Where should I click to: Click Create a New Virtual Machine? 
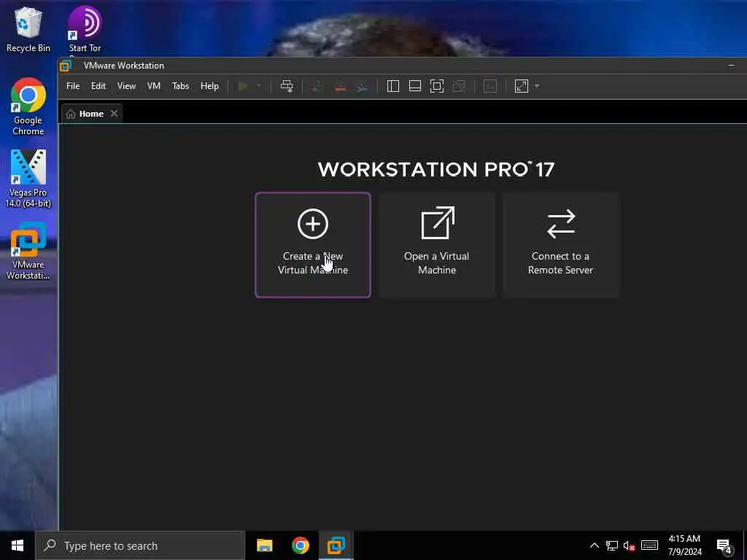tap(313, 245)
